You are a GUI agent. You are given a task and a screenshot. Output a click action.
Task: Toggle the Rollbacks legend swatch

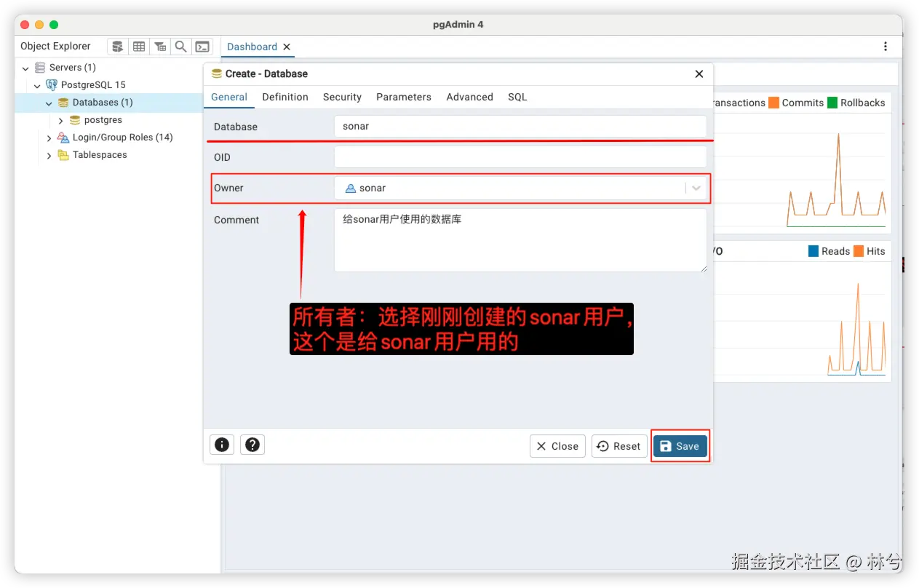coord(832,103)
